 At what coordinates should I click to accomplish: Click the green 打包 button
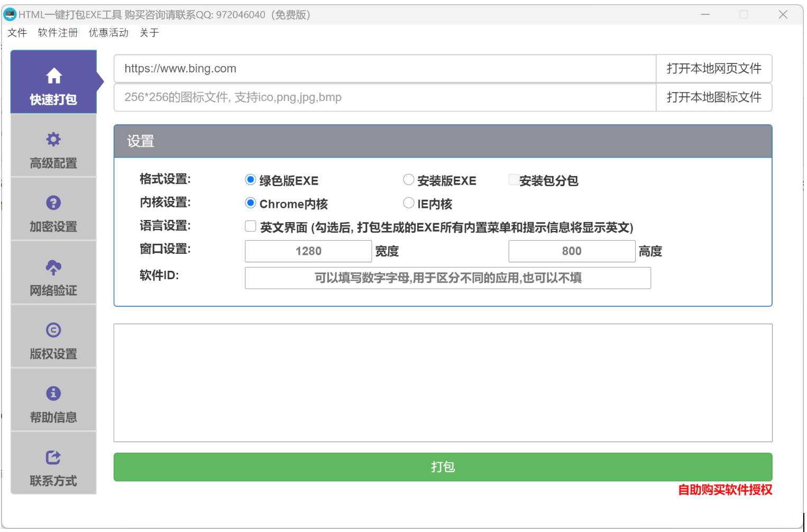coord(443,467)
